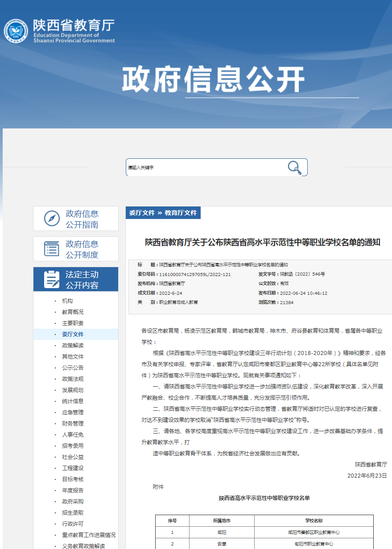Click the clipboard icon for 法定主动公开内容

[x=52, y=280]
